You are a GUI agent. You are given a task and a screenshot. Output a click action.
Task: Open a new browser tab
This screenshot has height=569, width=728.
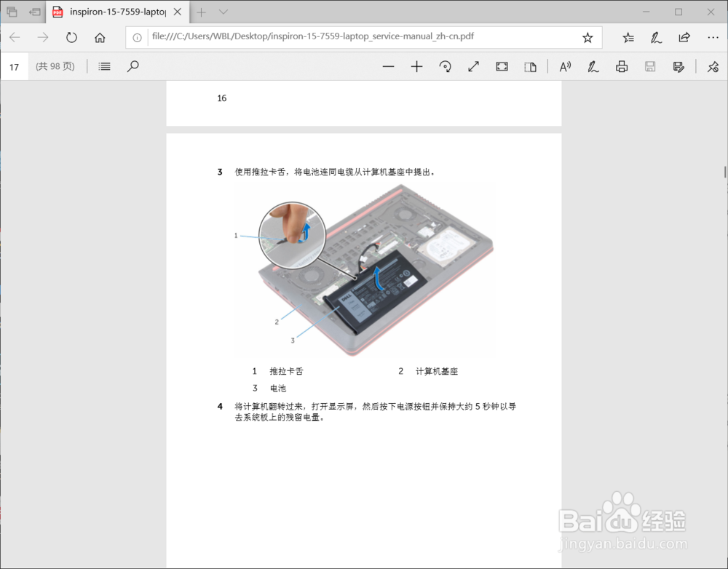point(200,12)
